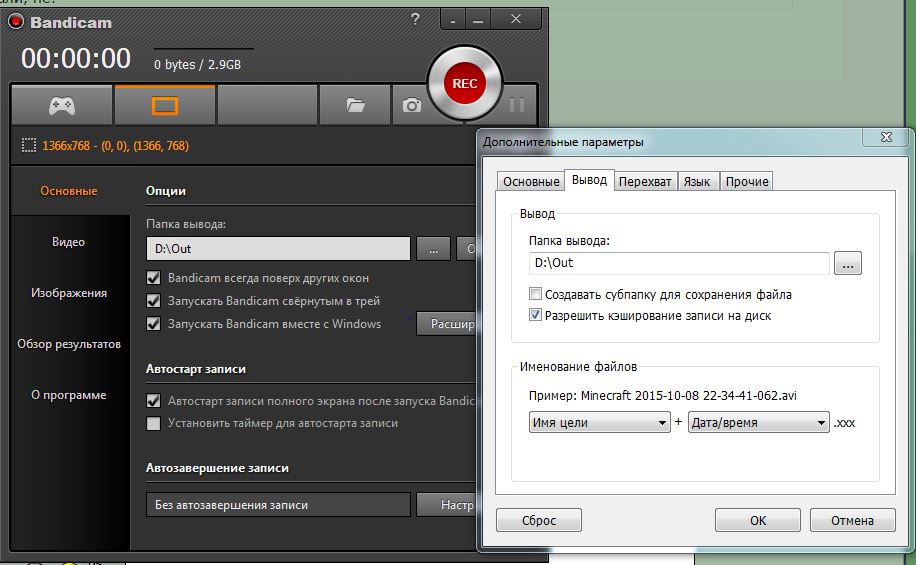Click output folder field in dialog
The width and height of the screenshot is (916, 565).
tap(679, 263)
